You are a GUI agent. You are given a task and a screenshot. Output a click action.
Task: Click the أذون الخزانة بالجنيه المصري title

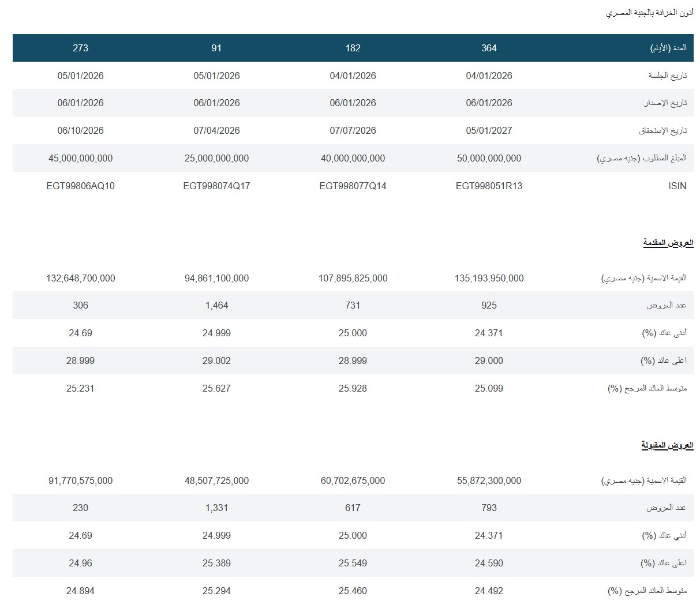tap(649, 12)
